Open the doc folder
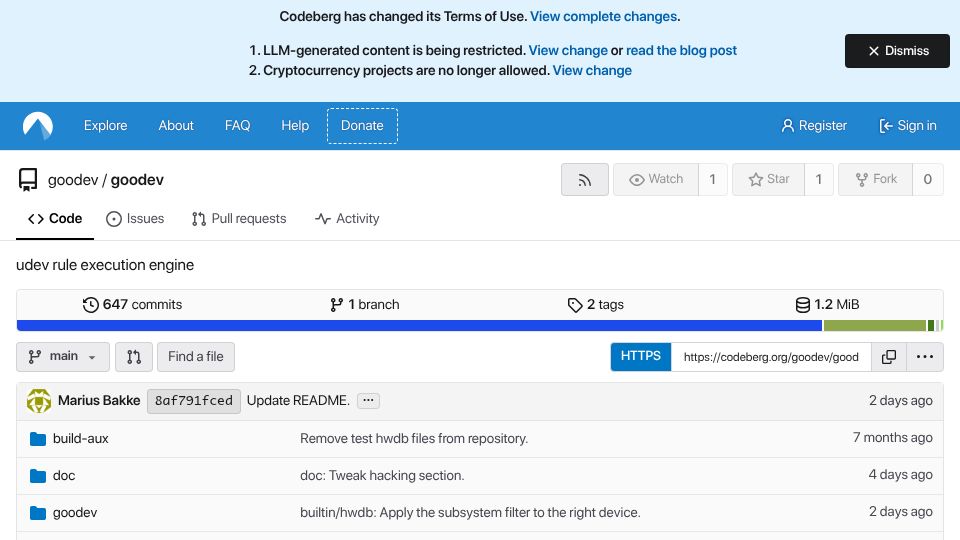The height and width of the screenshot is (540, 960). 64,476
